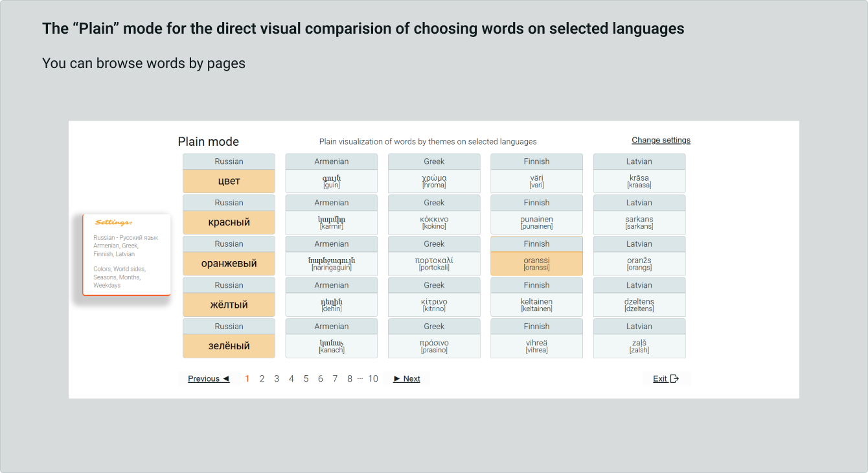This screenshot has width=868, height=473.
Task: Click the Exit door icon
Action: coord(674,379)
